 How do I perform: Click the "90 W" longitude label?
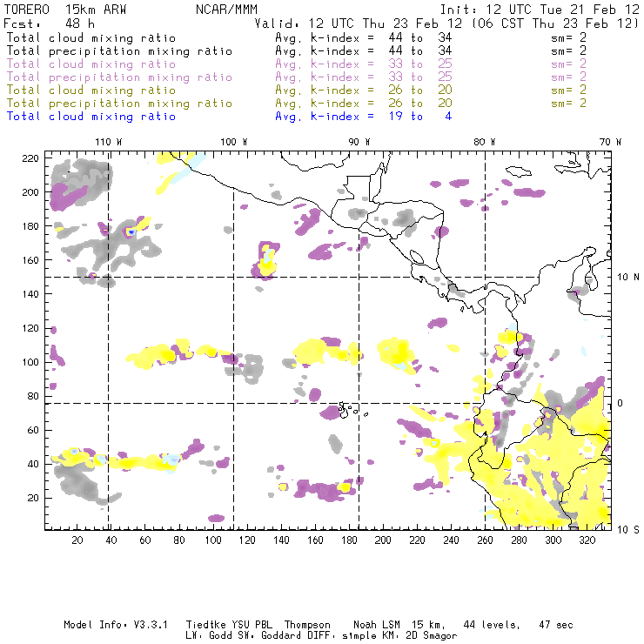click(359, 142)
